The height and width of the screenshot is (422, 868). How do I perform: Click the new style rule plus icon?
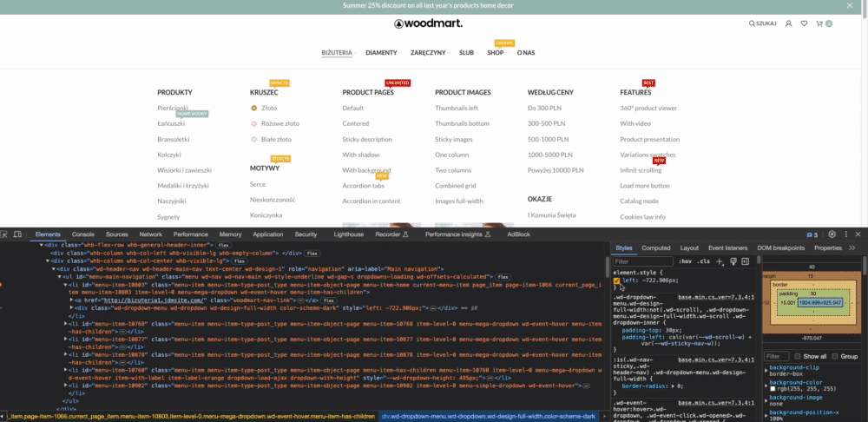tap(720, 261)
